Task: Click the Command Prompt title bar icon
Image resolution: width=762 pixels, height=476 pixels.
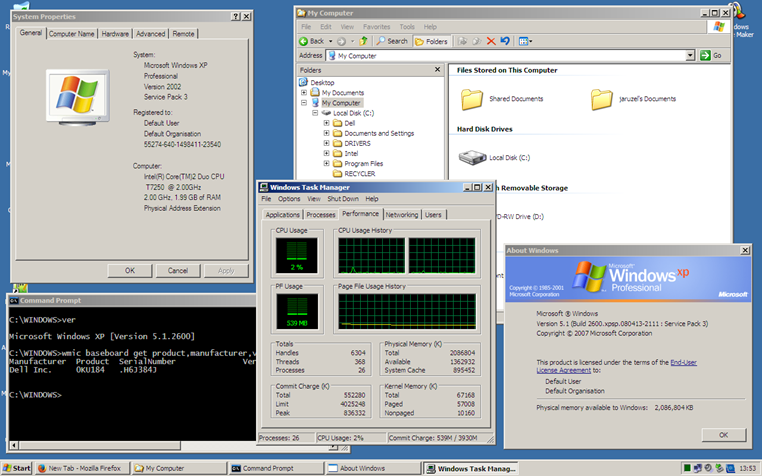Action: [x=14, y=300]
